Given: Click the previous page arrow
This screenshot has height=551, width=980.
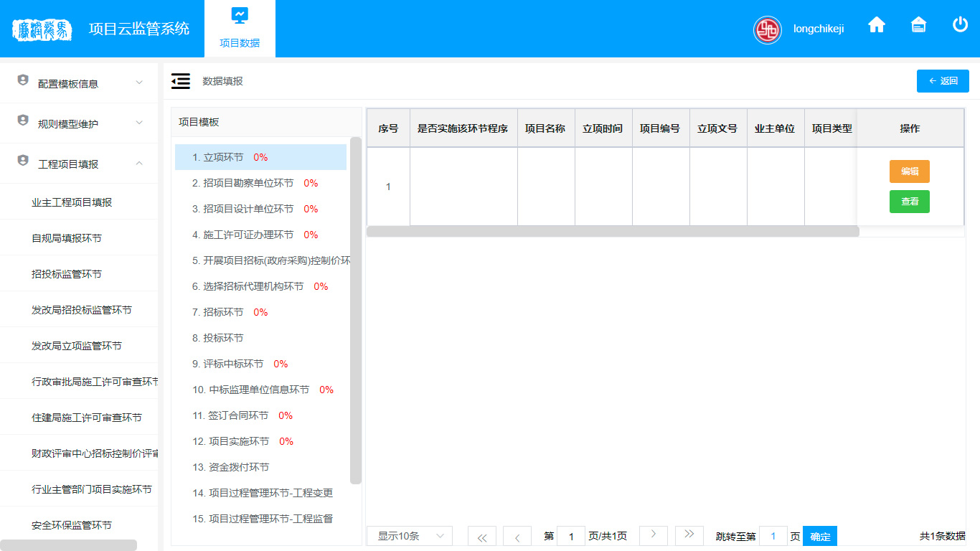Looking at the screenshot, I should (517, 536).
